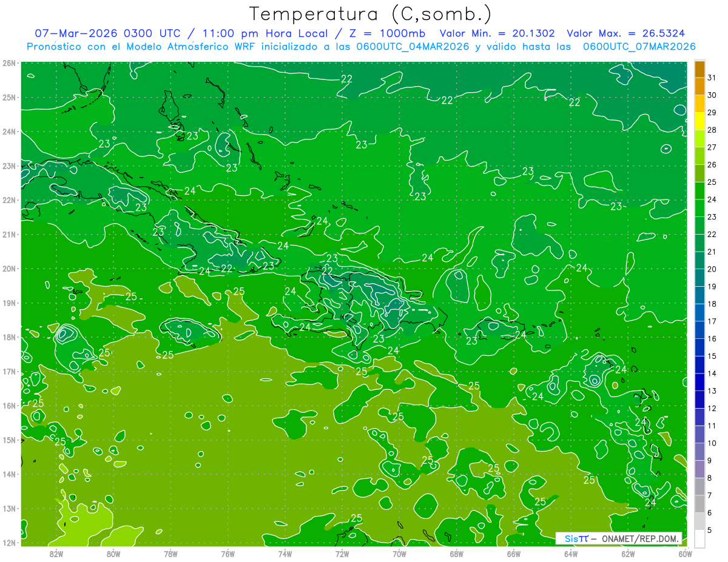Click the 74W longitude label
Viewport: 728px width, 562px height.
point(285,554)
